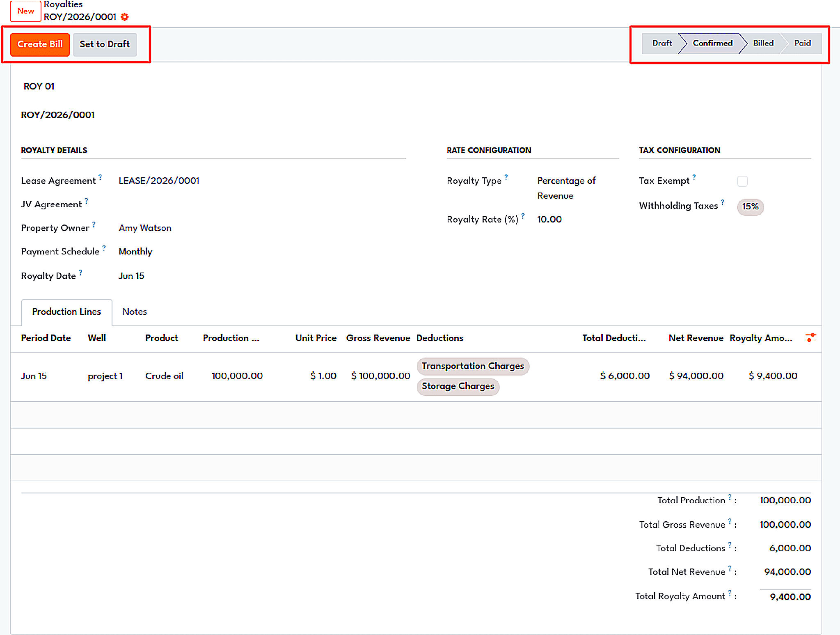The width and height of the screenshot is (840, 635).
Task: Toggle the Tax Exempt checkbox
Action: [x=742, y=181]
